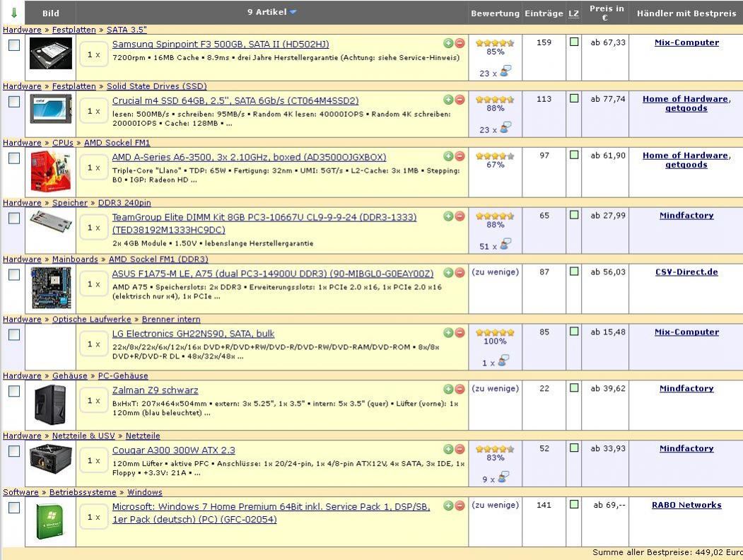
Task: Open the Zalman Z9 schwarz product link
Action: (155, 390)
